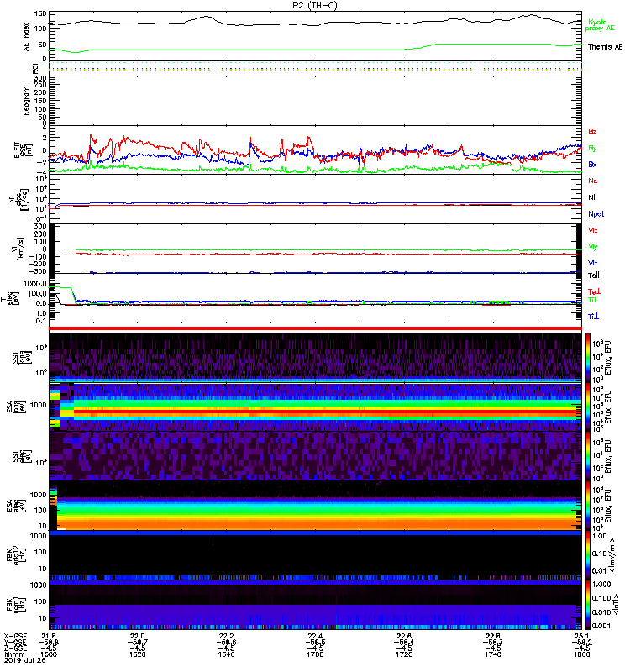630x672 pixels.
Task: Click the Ti temperature [eV] axis label
Action: point(12,298)
